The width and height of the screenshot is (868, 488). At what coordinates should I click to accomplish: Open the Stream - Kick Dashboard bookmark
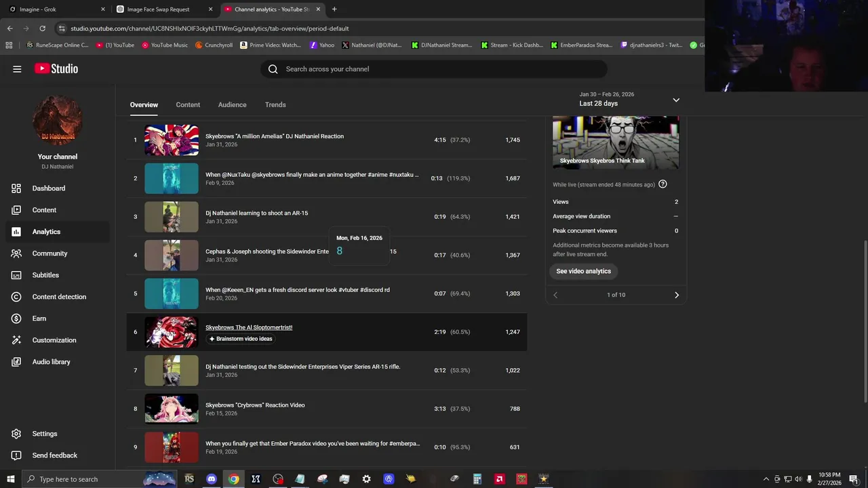point(512,45)
